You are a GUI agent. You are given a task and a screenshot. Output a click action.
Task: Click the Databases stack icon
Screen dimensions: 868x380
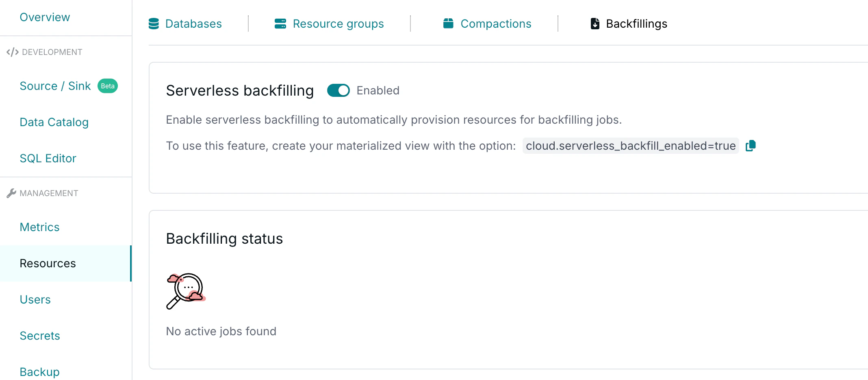click(154, 24)
